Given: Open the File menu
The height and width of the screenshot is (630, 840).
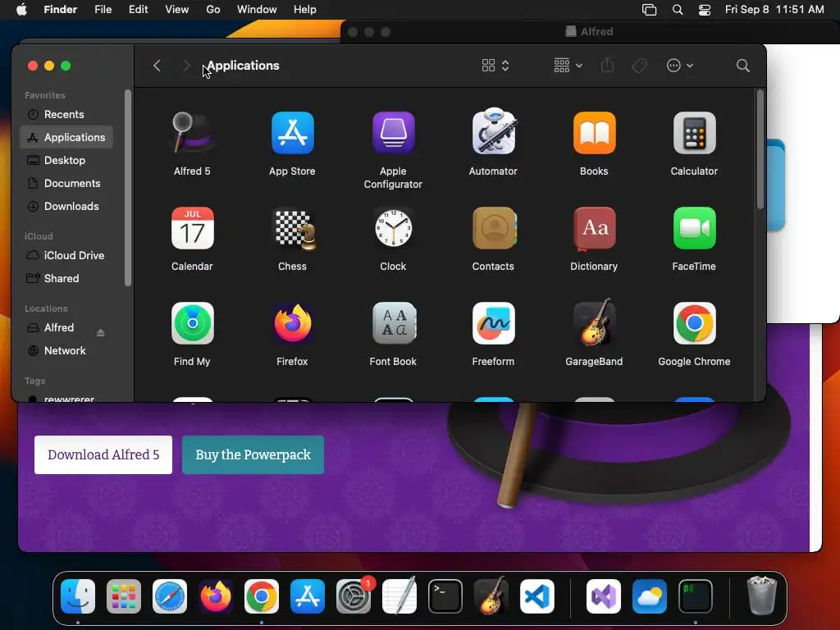Looking at the screenshot, I should (x=103, y=10).
